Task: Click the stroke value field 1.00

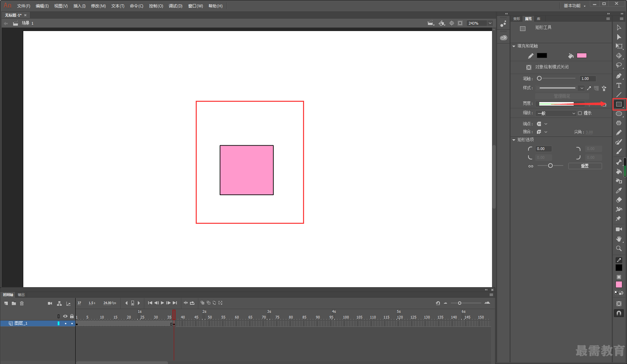Action: (x=588, y=79)
